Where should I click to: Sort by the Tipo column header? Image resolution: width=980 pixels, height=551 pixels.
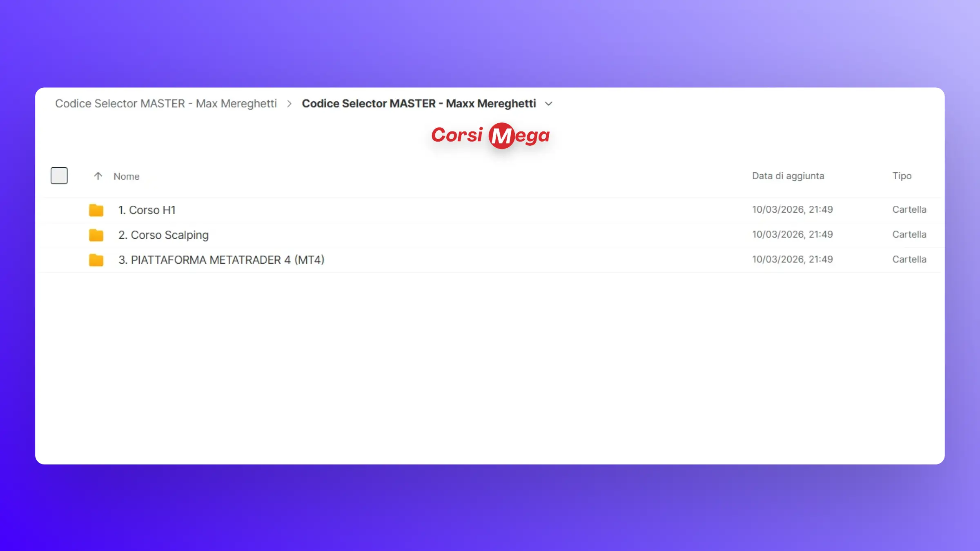click(902, 176)
